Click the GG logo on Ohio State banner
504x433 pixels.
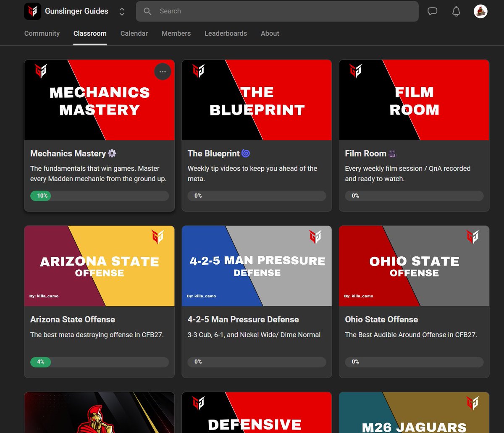click(472, 237)
